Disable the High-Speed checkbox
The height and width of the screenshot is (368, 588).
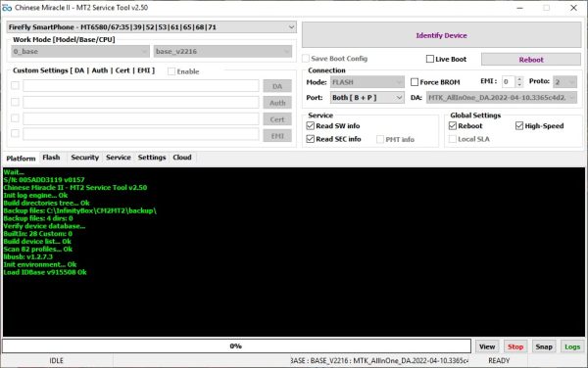click(x=519, y=126)
